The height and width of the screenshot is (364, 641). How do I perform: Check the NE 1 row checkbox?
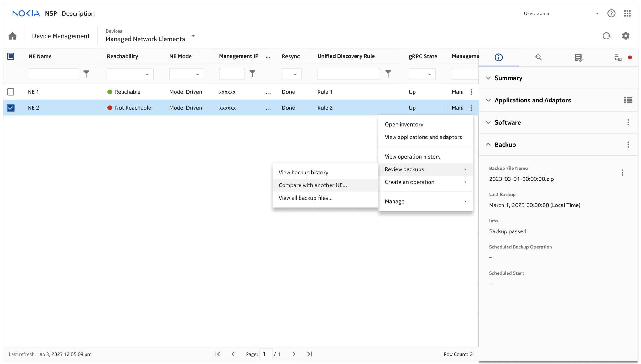(11, 92)
